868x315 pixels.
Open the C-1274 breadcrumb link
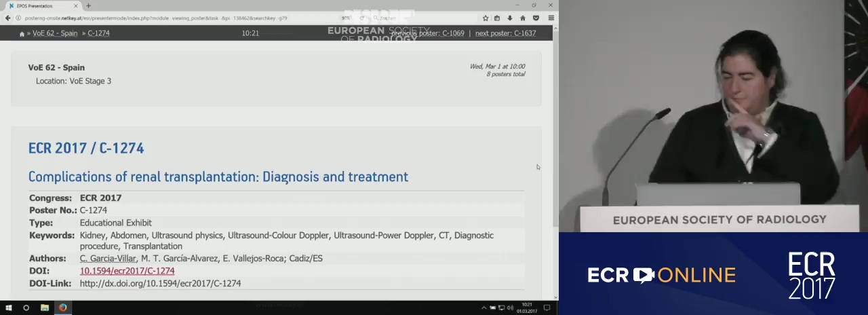pos(98,33)
